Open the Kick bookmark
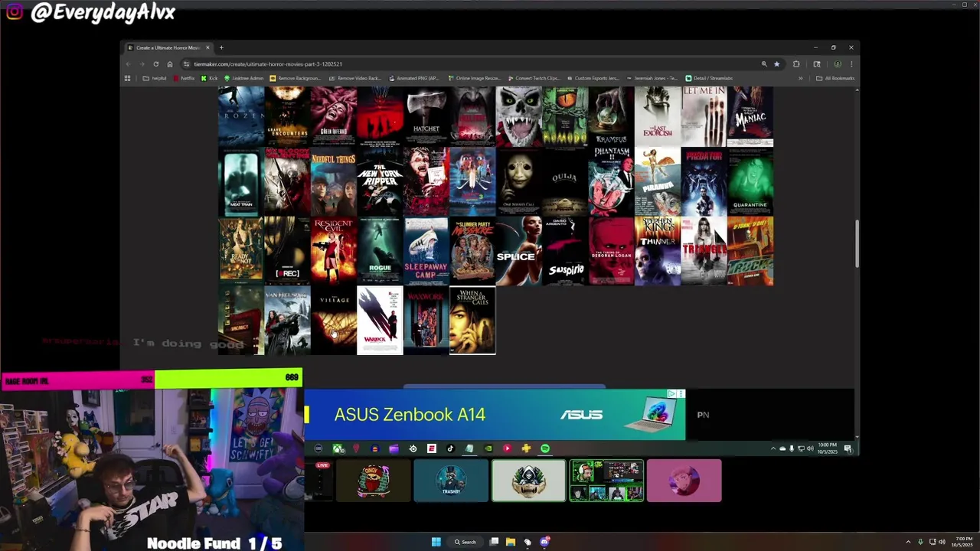This screenshot has height=551, width=980. [210, 78]
